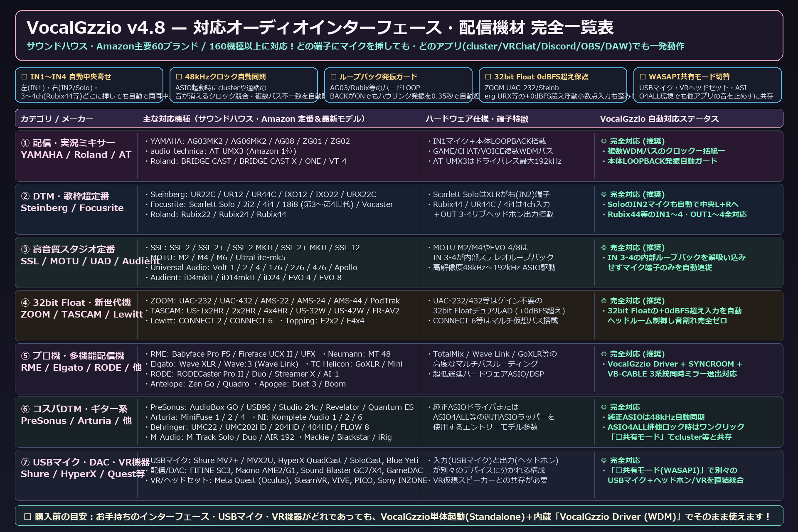Screen dimensions: 798x532
Task: Select category '② DTM・歌枠超定番'
Action: 65,196
